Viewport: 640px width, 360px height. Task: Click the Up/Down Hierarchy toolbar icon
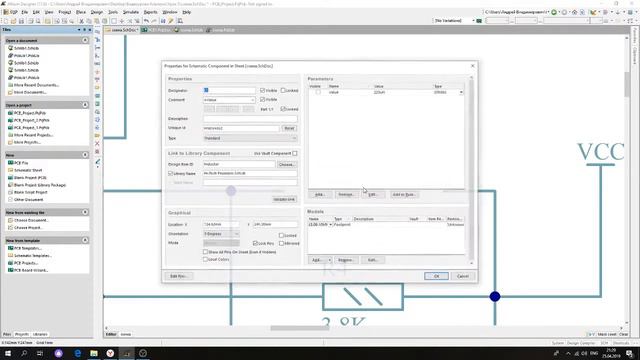coord(163,21)
